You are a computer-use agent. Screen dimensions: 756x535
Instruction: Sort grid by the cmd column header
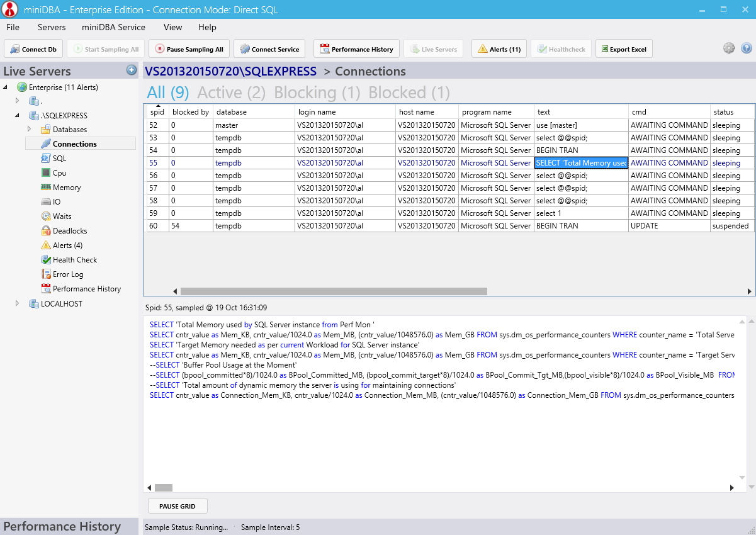669,112
